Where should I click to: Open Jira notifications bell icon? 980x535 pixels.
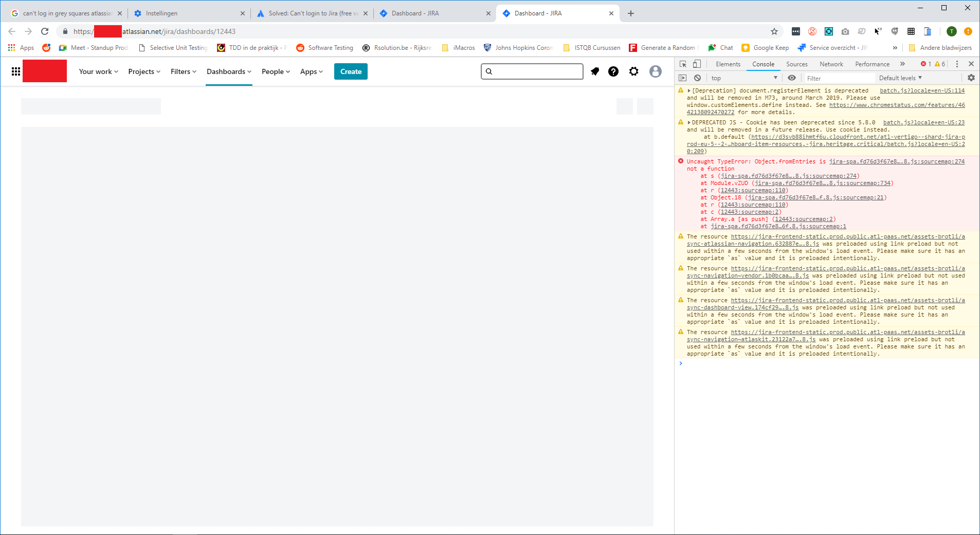click(595, 71)
